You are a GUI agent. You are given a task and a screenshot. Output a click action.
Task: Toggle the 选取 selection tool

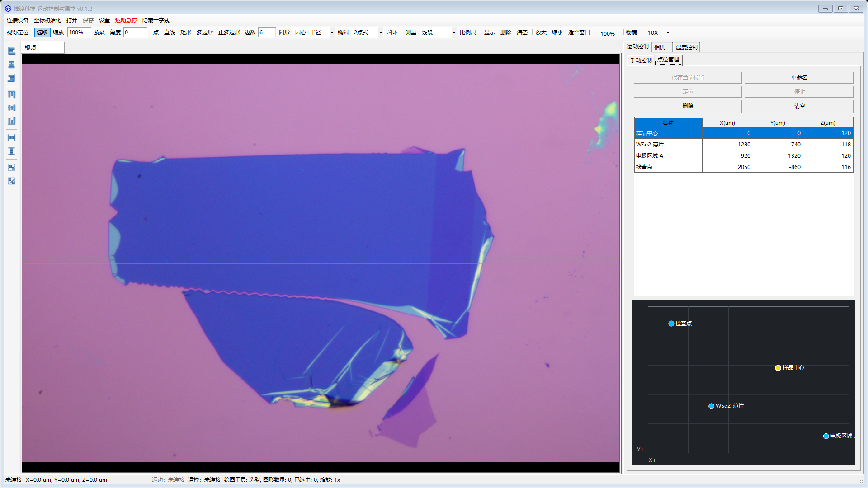[42, 33]
